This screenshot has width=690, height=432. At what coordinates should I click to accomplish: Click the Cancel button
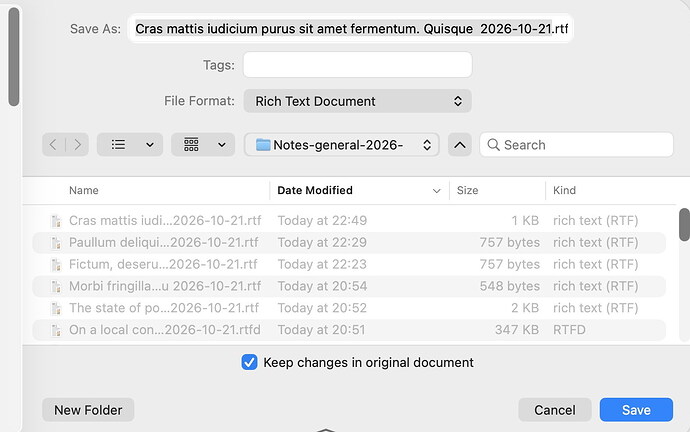(554, 410)
